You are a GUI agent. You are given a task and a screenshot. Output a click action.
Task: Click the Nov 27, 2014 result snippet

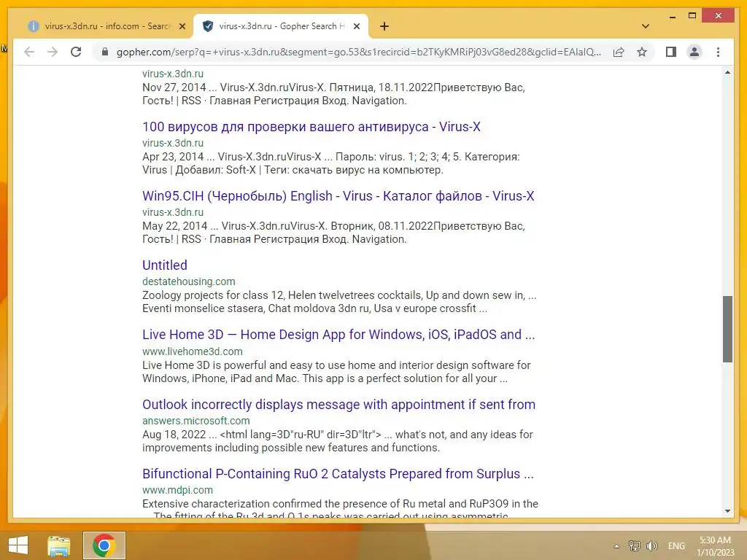click(333, 94)
